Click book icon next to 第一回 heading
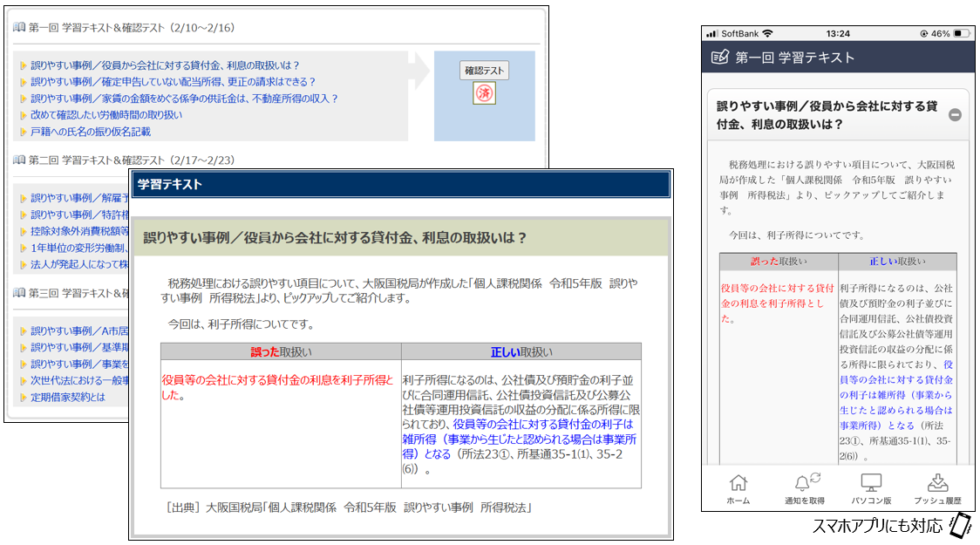980x545 pixels. (x=18, y=28)
